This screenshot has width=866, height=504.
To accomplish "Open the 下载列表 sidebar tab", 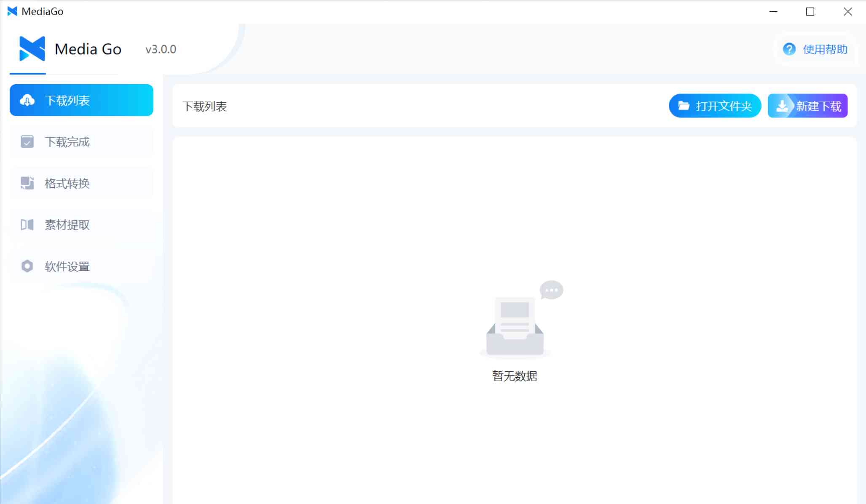I will pyautogui.click(x=81, y=100).
